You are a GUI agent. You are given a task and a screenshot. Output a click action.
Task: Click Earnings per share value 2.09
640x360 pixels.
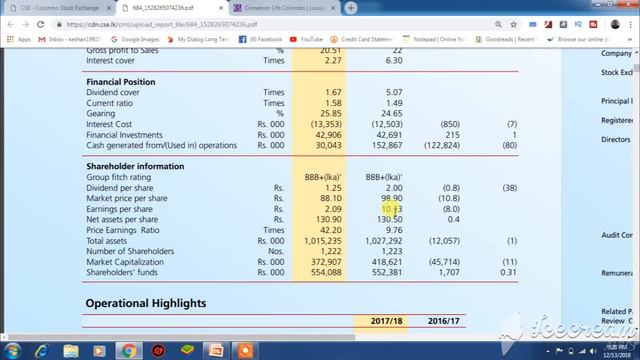point(333,209)
